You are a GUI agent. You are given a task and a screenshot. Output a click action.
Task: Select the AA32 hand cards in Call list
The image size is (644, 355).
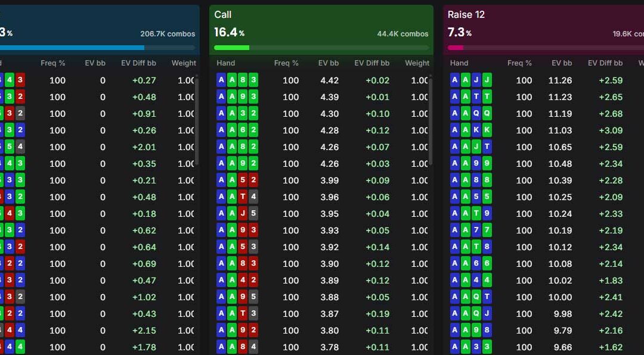pos(237,113)
